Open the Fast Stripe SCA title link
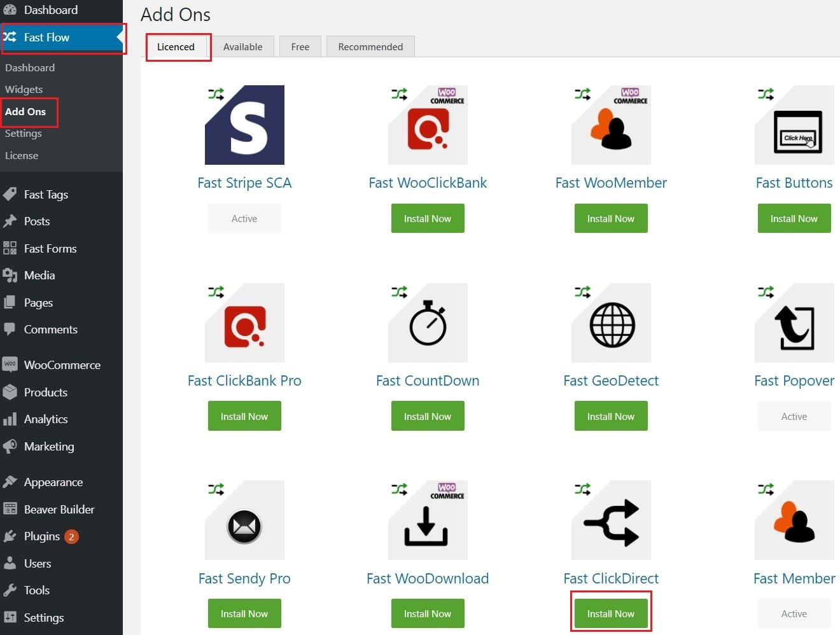The height and width of the screenshot is (635, 840). [x=244, y=183]
